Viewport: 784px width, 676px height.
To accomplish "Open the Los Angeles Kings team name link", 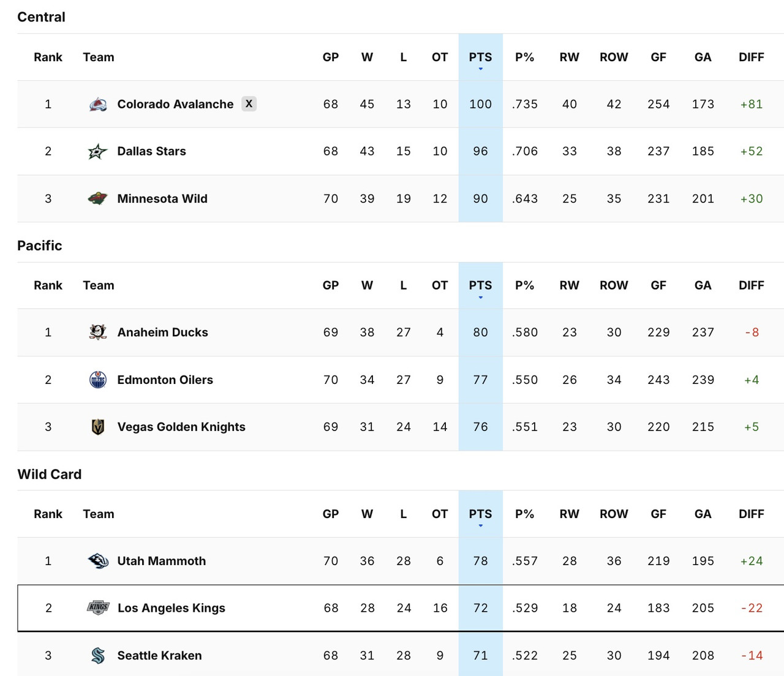I will coord(171,608).
